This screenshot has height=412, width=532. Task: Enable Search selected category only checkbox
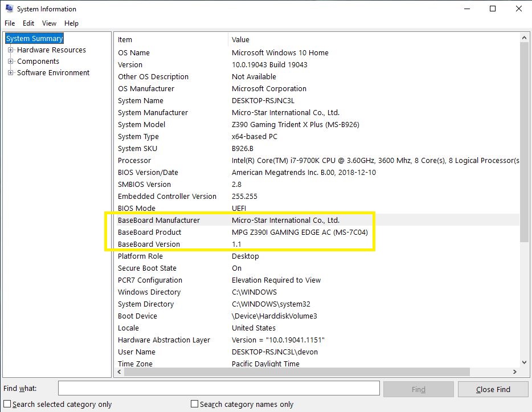7,404
